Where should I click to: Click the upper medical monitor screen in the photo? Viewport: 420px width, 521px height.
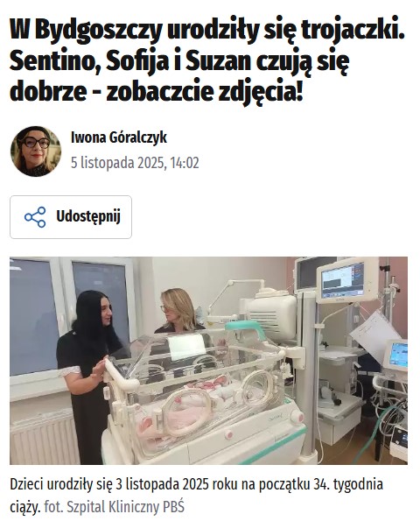[346, 280]
